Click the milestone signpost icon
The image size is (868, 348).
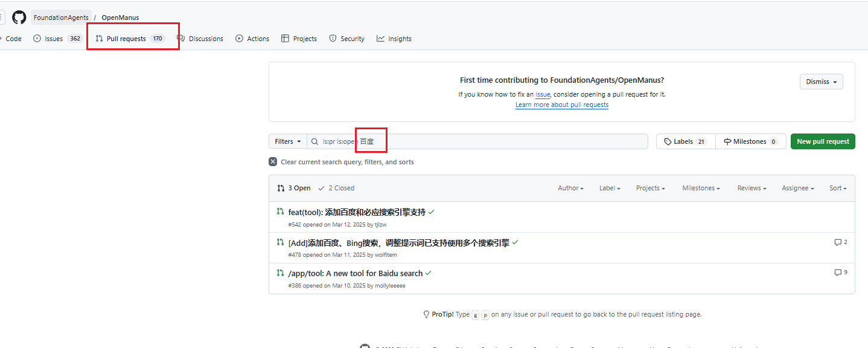click(x=728, y=141)
